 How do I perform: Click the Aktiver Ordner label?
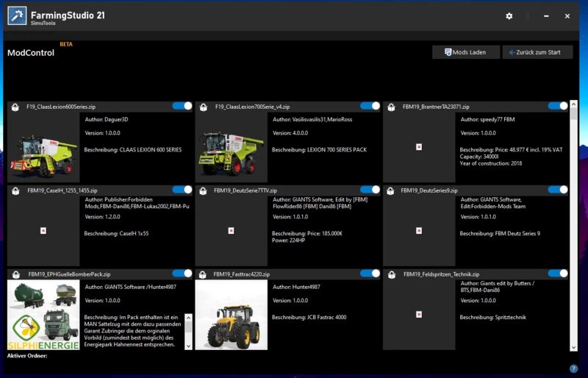coord(27,355)
